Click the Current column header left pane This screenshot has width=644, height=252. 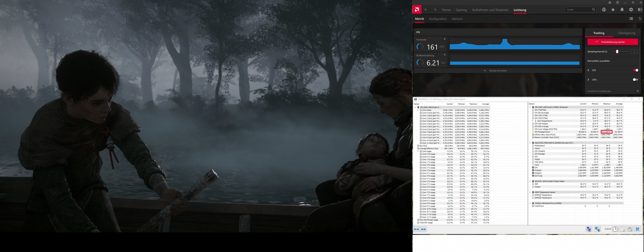pos(449,104)
